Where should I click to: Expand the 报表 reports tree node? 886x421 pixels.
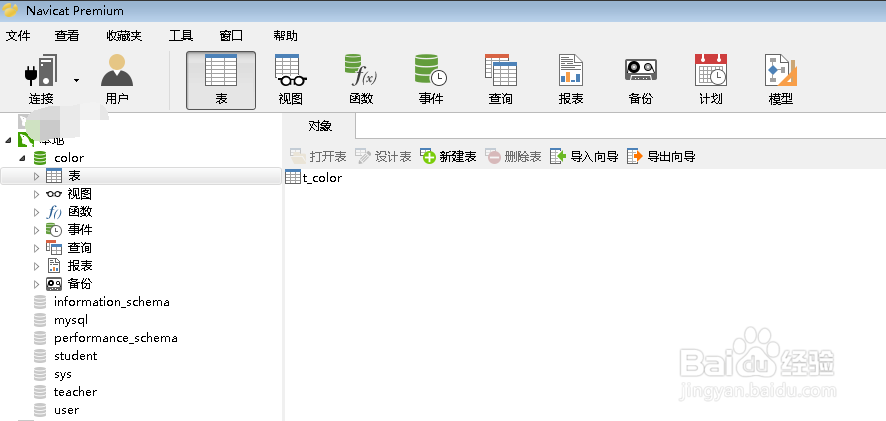pyautogui.click(x=37, y=266)
